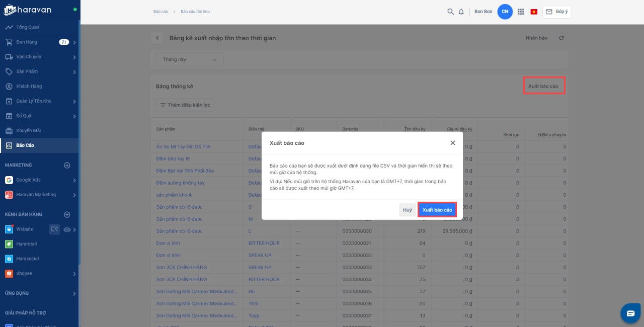Expand the Quản Lý Tồn Kho menu
The width and height of the screenshot is (644, 327).
(74, 101)
